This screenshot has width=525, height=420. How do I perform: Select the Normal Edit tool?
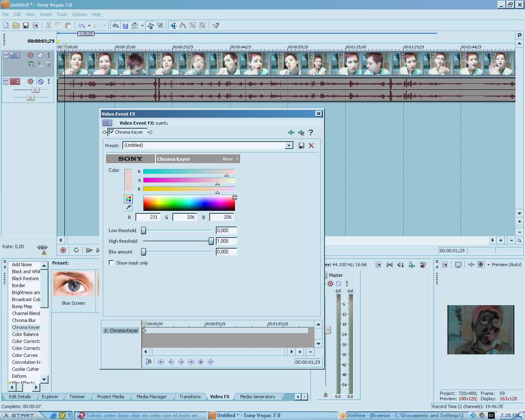click(173, 25)
